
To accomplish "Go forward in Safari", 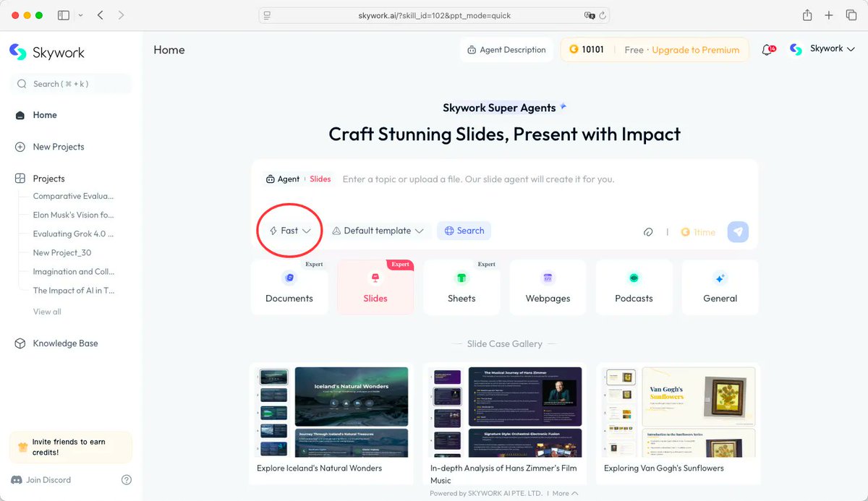I will click(121, 15).
